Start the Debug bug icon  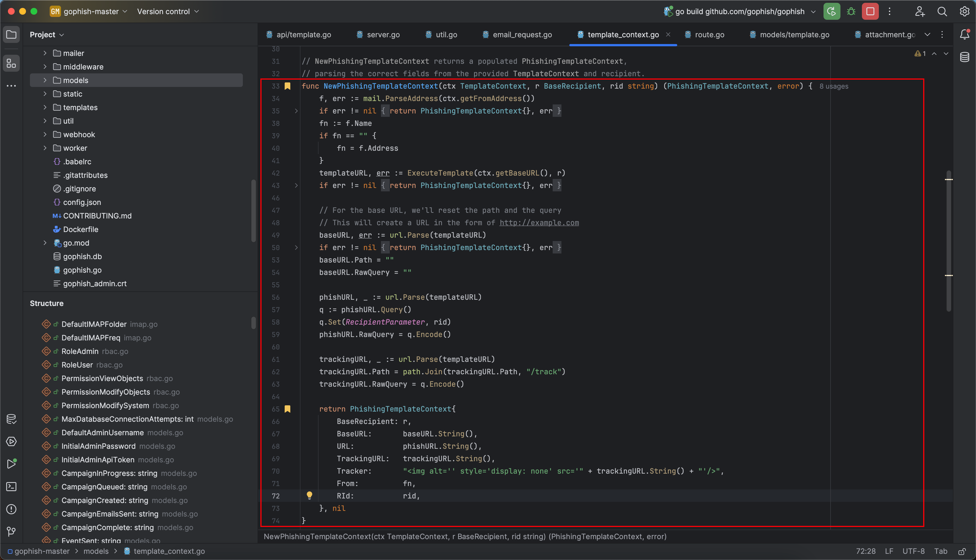point(851,12)
